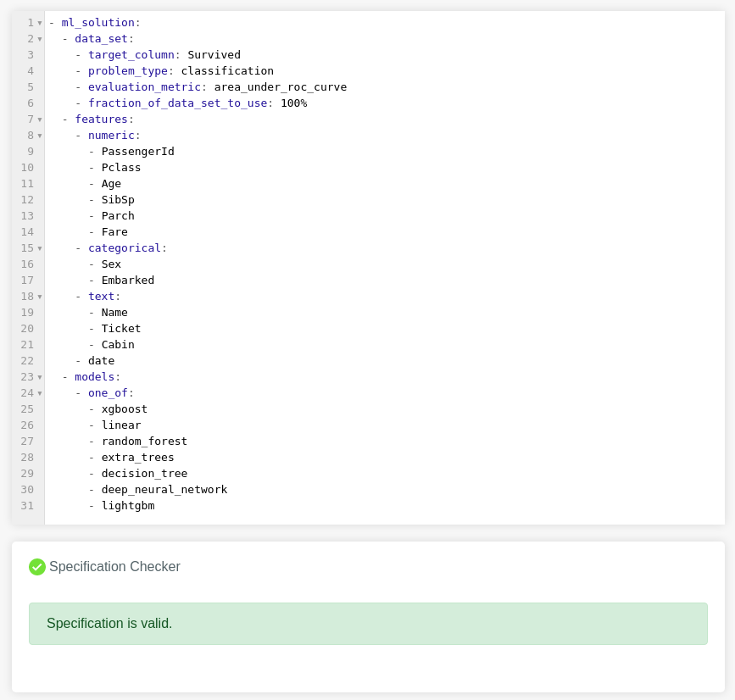
Task: Click the lightgbm entry on line 31
Action: click(128, 506)
